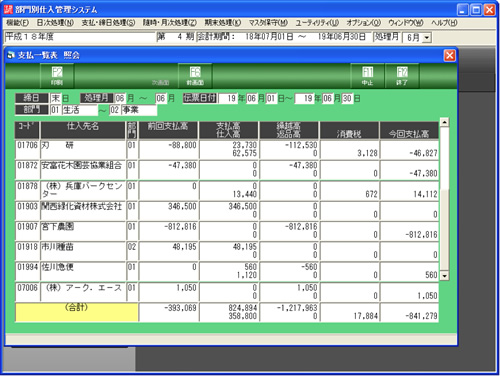Click the disabled next screen toolbar item
Screen dimensions: 500x376
[x=161, y=82]
